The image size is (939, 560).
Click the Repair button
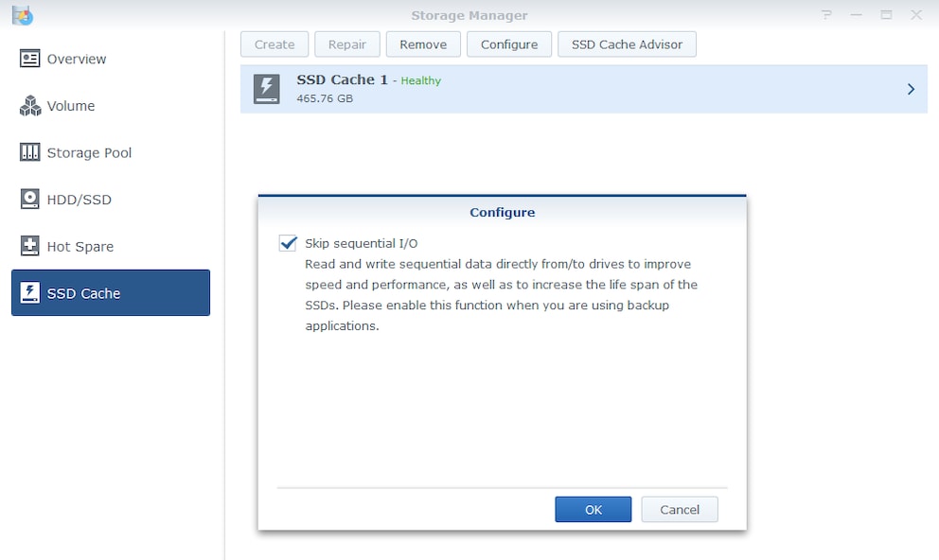click(x=347, y=44)
